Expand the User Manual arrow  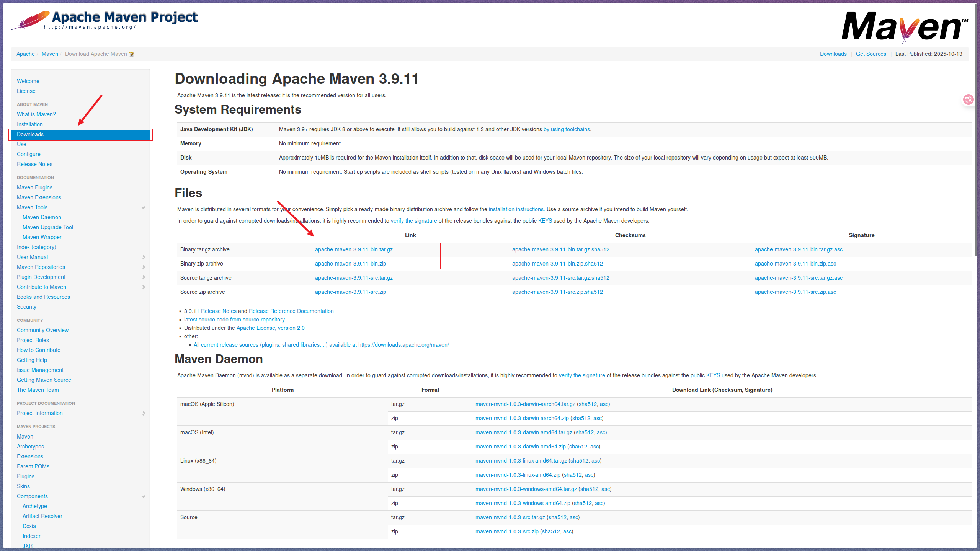(x=144, y=258)
